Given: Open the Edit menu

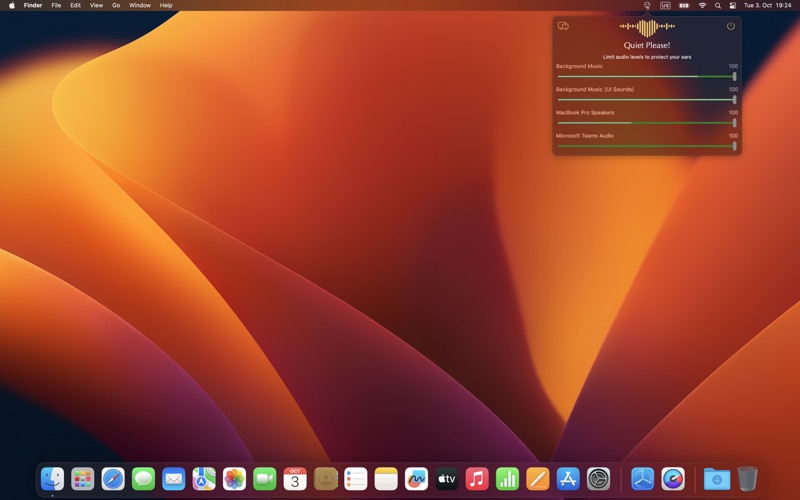Looking at the screenshot, I should pos(76,5).
